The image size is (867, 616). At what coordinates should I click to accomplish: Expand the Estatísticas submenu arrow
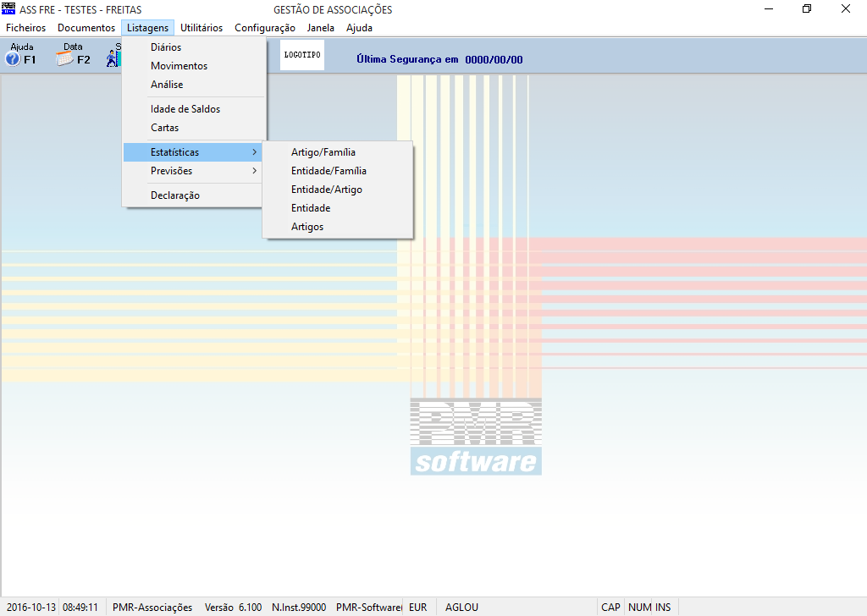click(x=254, y=152)
